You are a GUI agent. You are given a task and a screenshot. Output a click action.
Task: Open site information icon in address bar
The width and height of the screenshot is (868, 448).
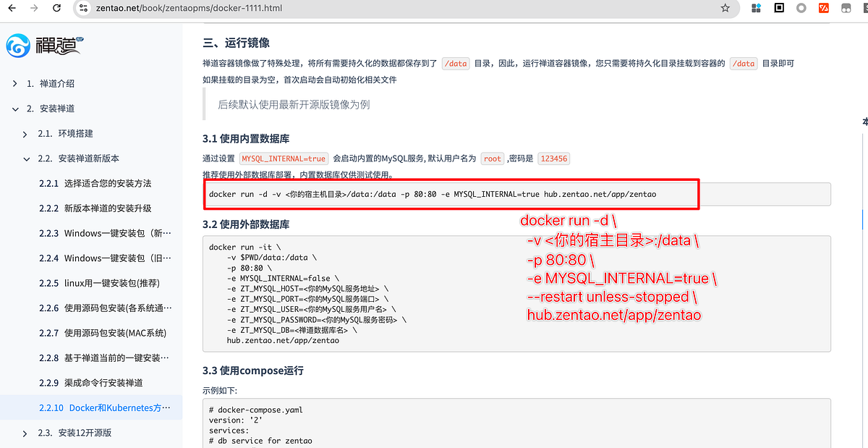[x=83, y=9]
